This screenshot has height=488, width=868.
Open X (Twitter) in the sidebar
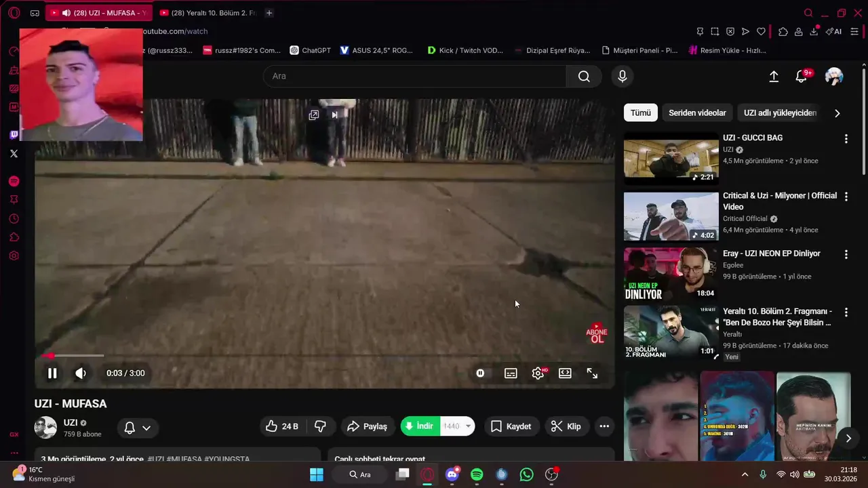[x=14, y=154]
